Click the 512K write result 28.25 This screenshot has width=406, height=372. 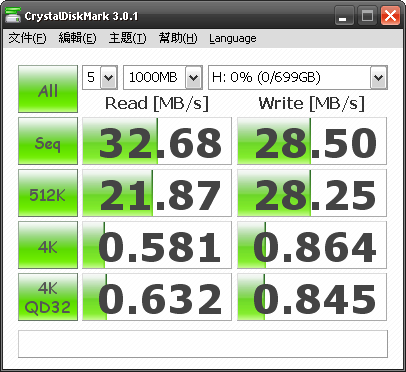312,193
